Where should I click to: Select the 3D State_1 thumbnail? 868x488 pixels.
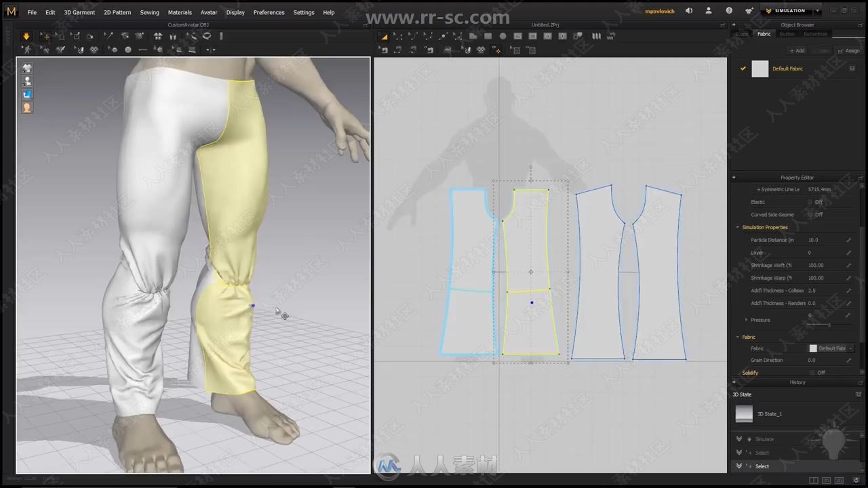click(744, 414)
